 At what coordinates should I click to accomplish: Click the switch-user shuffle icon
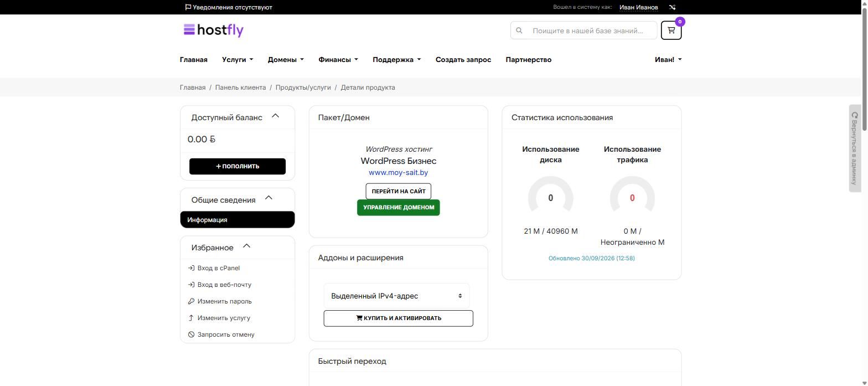click(672, 7)
